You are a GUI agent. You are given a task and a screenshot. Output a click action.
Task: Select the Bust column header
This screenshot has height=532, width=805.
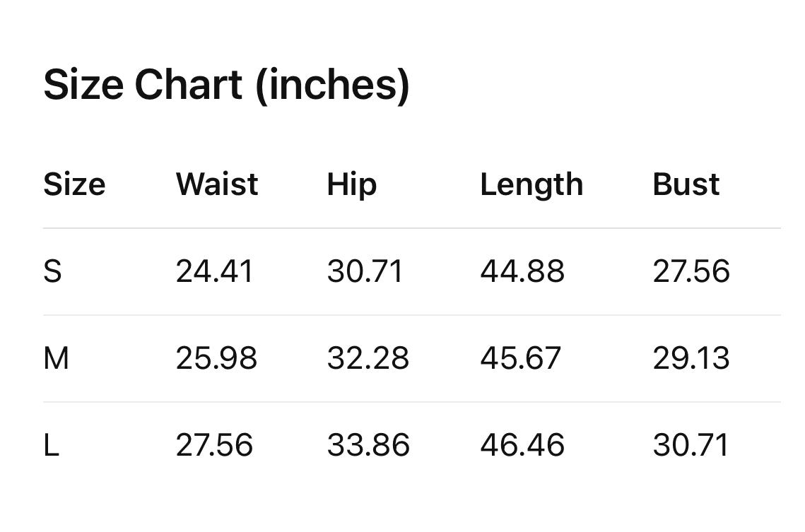pyautogui.click(x=686, y=184)
